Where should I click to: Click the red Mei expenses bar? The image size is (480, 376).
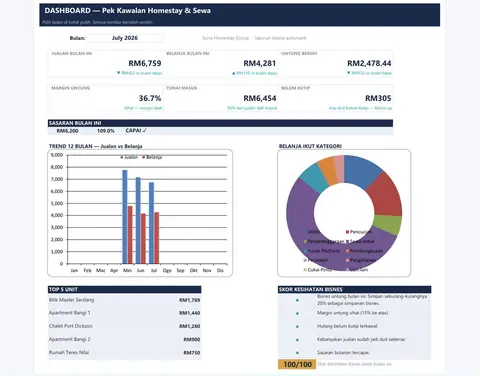130,235
